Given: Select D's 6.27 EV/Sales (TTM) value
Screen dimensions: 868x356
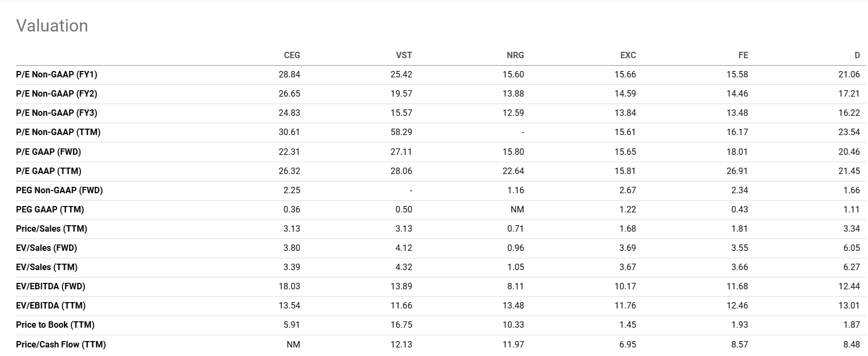Looking at the screenshot, I should (x=851, y=267).
